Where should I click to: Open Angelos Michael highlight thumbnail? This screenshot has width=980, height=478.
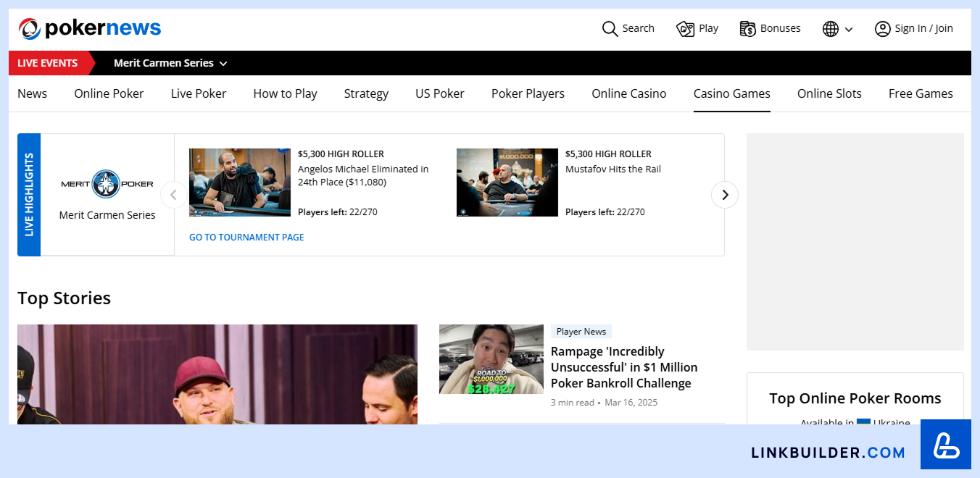(x=240, y=183)
